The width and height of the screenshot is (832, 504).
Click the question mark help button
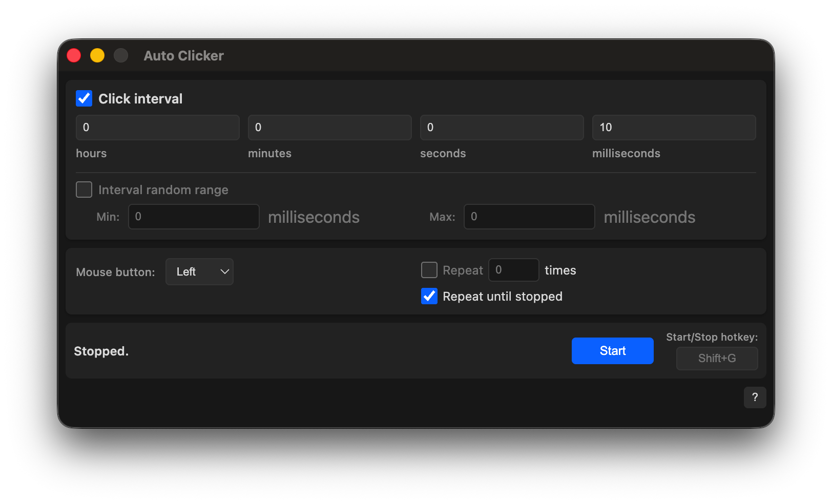pyautogui.click(x=755, y=397)
